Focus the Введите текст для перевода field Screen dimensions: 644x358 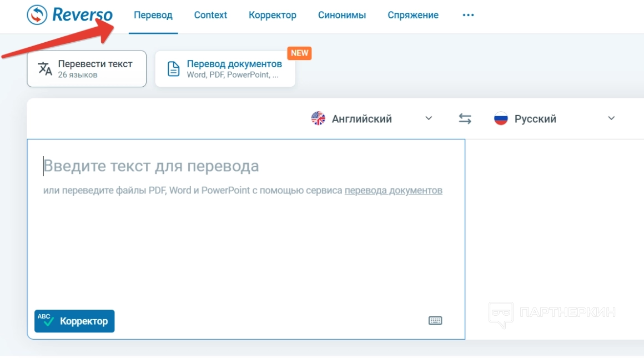pyautogui.click(x=246, y=239)
